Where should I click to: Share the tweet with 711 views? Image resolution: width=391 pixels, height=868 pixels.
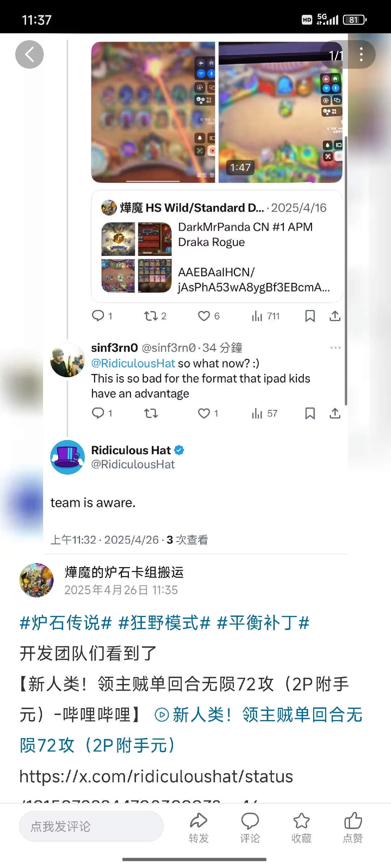[x=335, y=316]
